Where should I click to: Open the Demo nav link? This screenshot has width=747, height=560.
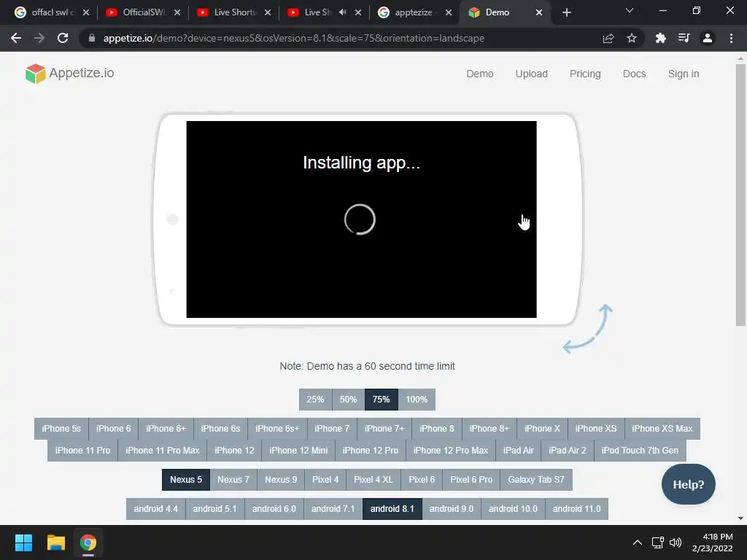[x=480, y=74]
